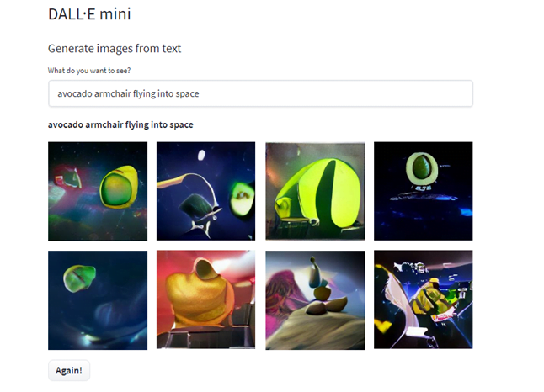Click the DALL·E mini page title

89,14
